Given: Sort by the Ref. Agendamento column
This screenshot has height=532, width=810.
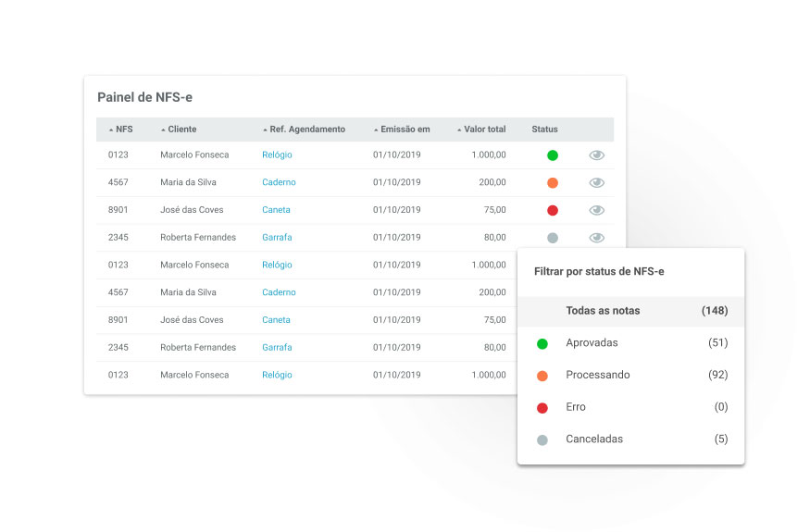Looking at the screenshot, I should [305, 130].
